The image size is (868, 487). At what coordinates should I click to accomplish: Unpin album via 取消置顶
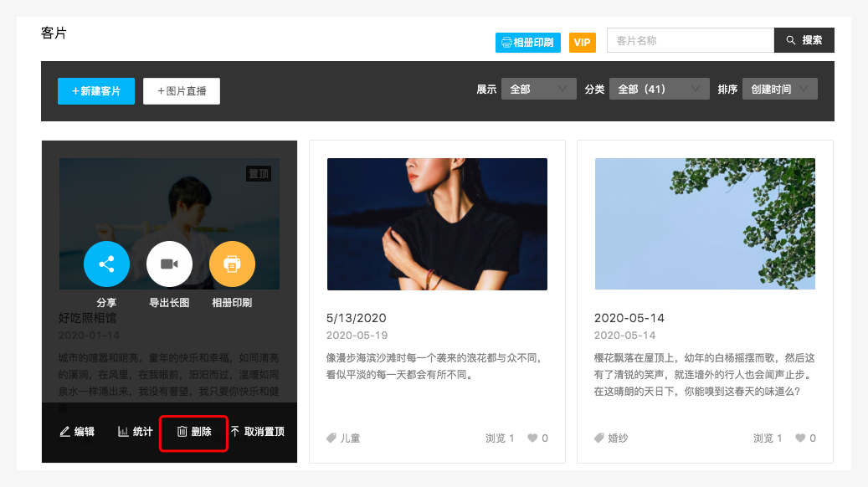click(257, 432)
